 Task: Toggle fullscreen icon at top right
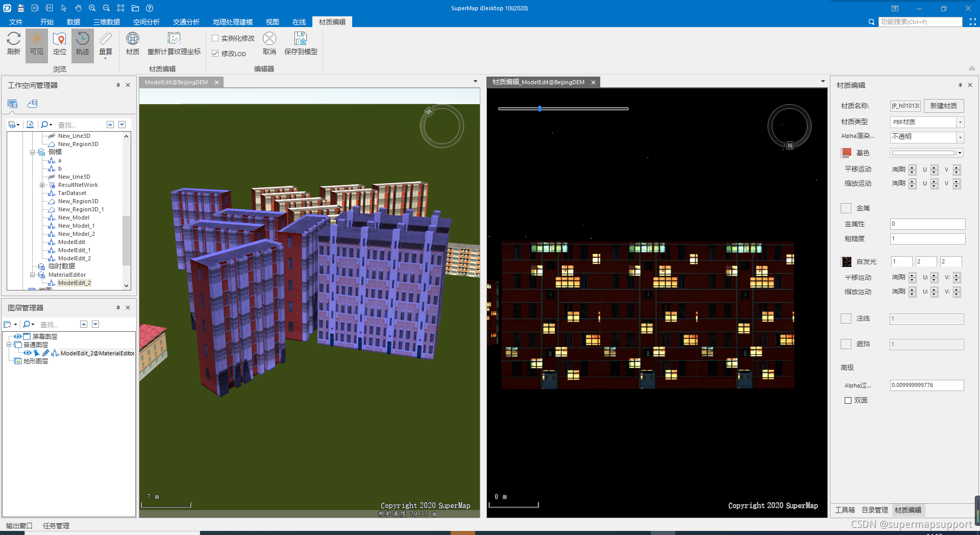pyautogui.click(x=972, y=22)
